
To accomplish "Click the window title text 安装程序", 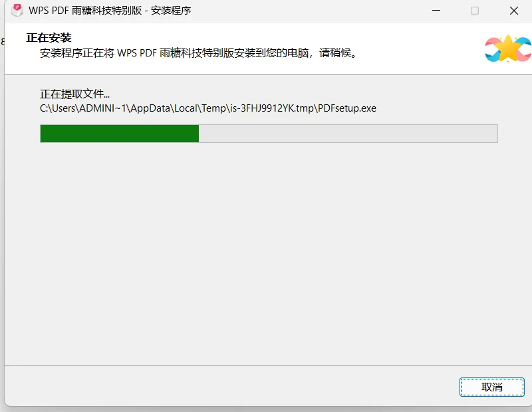I will point(171,11).
